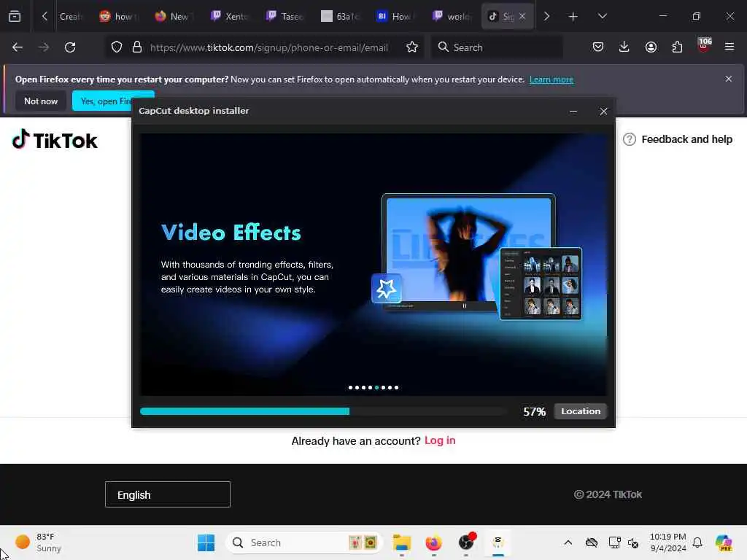
Task: Click the Location button in CapCut installer
Action: point(581,411)
